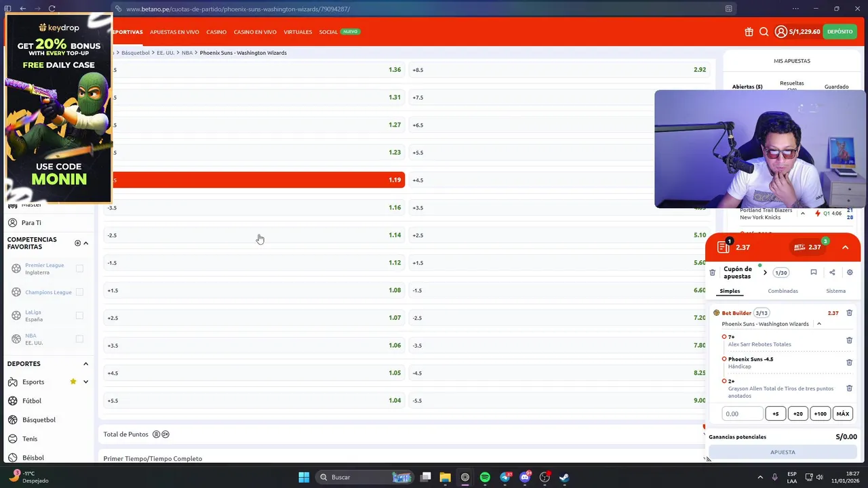This screenshot has width=868, height=488.
Task: Switch to the Simples tab
Action: click(x=730, y=291)
